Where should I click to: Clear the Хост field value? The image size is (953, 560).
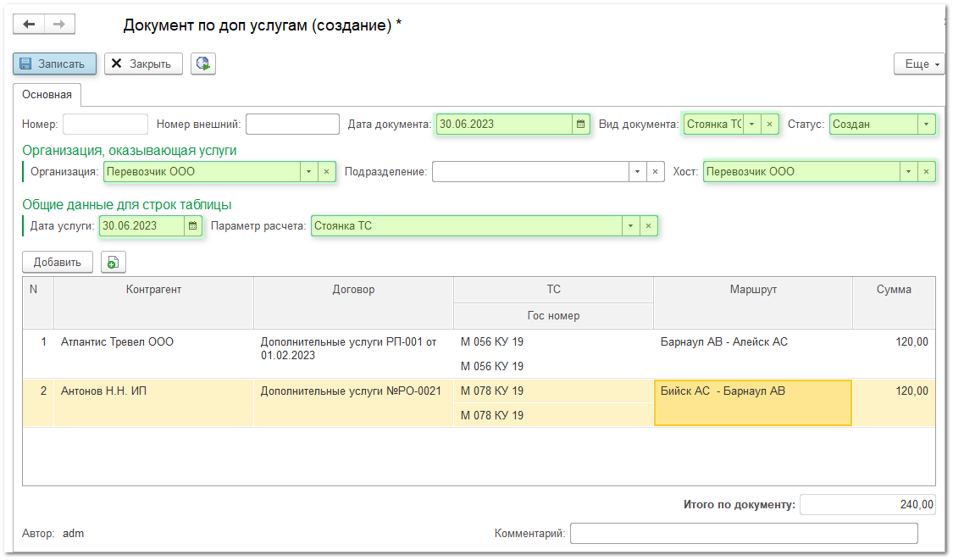[x=927, y=172]
